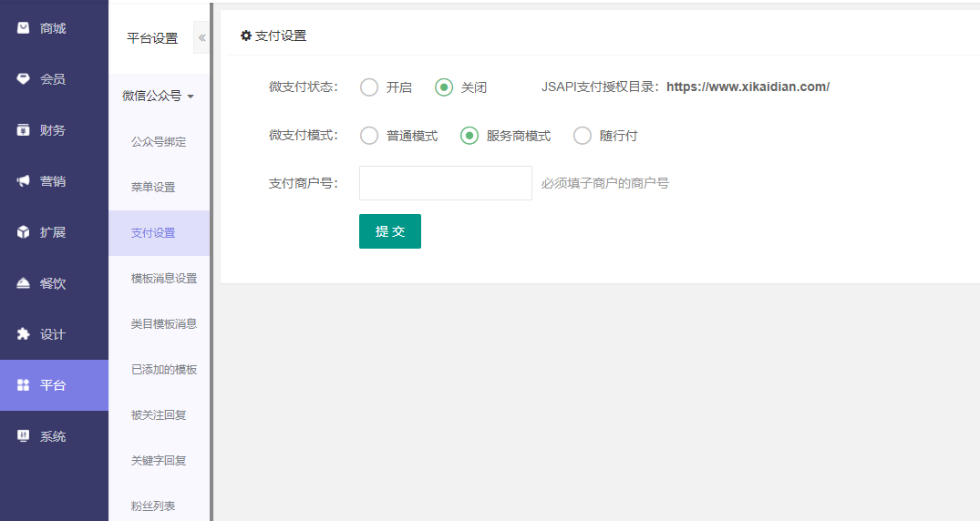
Task: Click the 餐饮 dish cover icon
Action: (23, 283)
